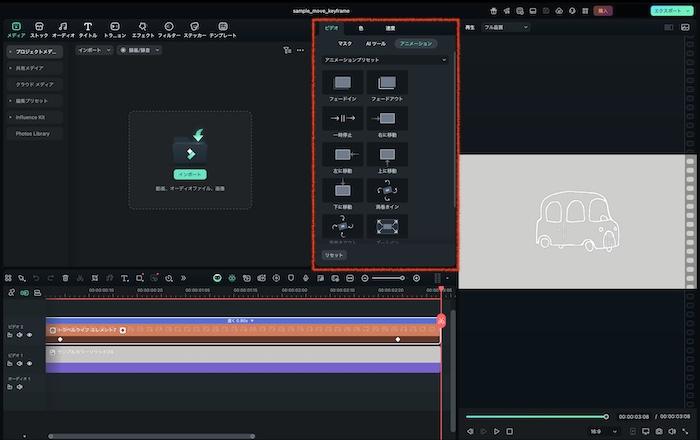Click the green エクスポート button
The height and width of the screenshot is (440, 700).
[670, 10]
